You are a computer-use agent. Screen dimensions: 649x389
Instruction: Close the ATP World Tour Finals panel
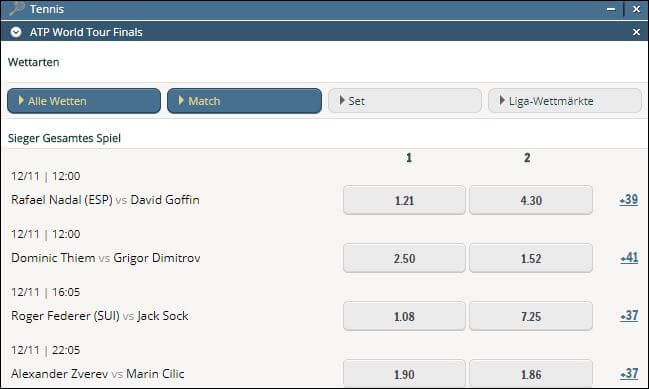click(636, 32)
